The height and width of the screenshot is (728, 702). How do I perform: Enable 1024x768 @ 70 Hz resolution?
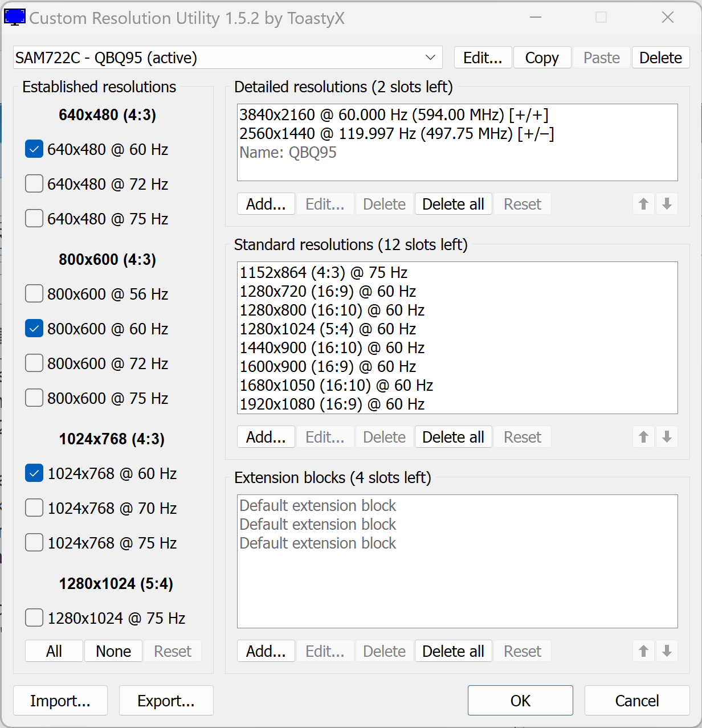click(x=34, y=508)
